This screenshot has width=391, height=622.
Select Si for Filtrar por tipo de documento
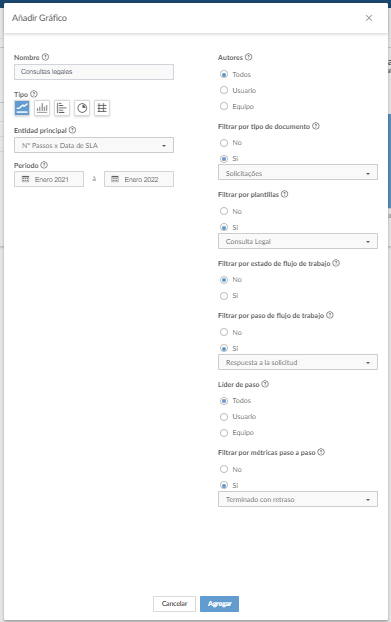(224, 159)
